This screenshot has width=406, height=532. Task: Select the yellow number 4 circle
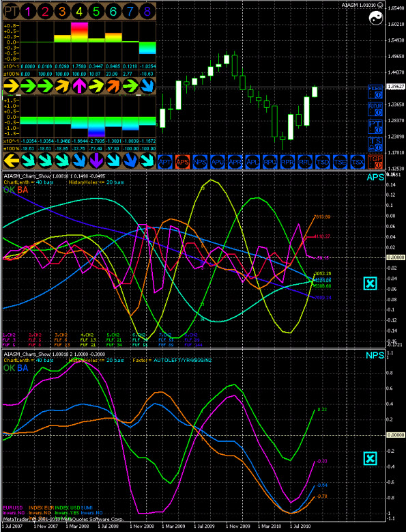(79, 12)
